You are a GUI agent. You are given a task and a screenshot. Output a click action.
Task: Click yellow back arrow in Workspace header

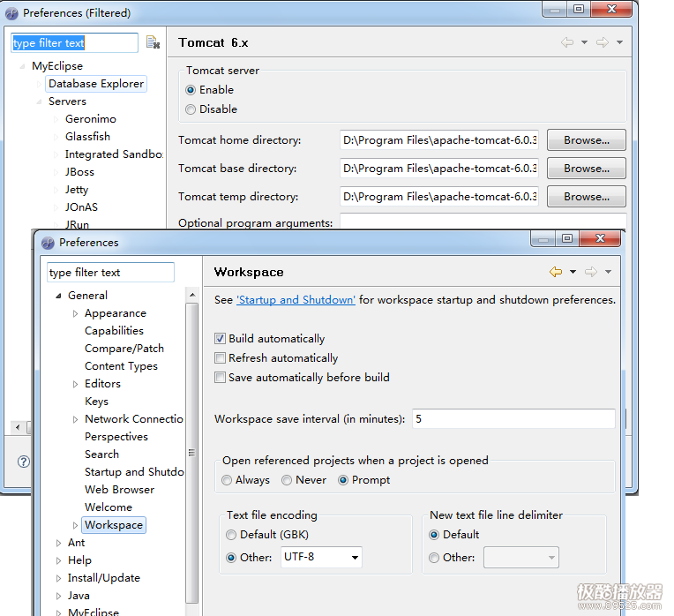tap(556, 272)
